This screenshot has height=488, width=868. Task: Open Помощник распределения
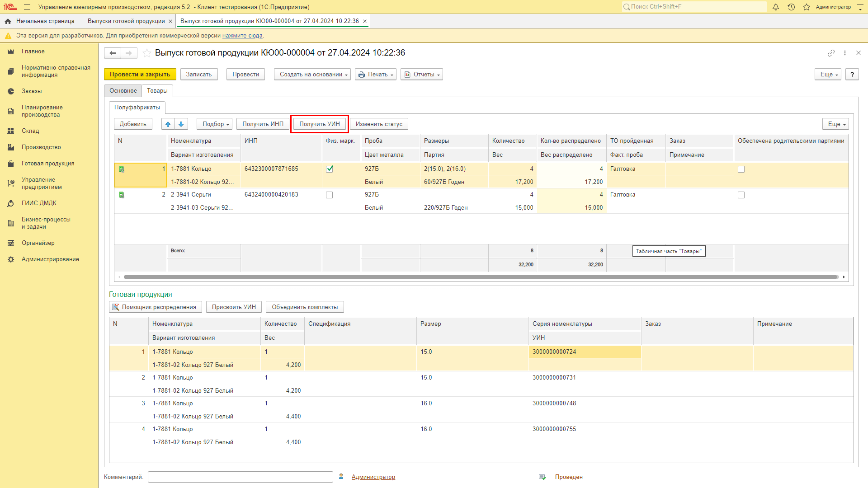[x=155, y=307]
